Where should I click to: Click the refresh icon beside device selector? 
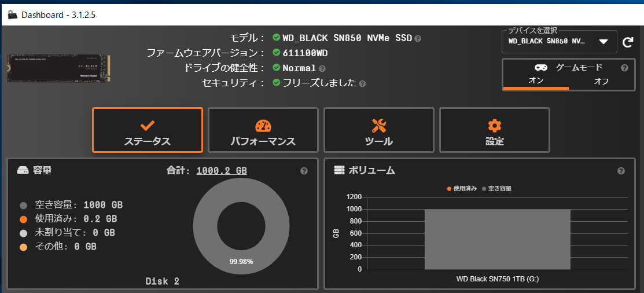pos(627,42)
